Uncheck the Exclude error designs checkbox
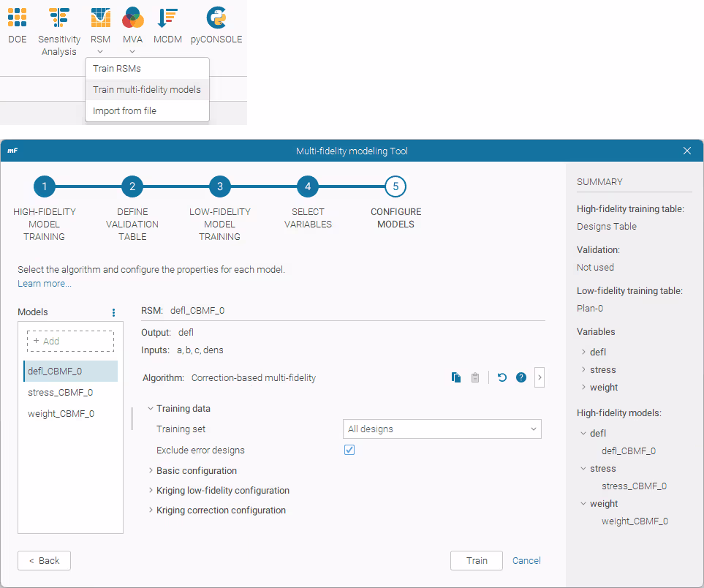 [x=349, y=450]
